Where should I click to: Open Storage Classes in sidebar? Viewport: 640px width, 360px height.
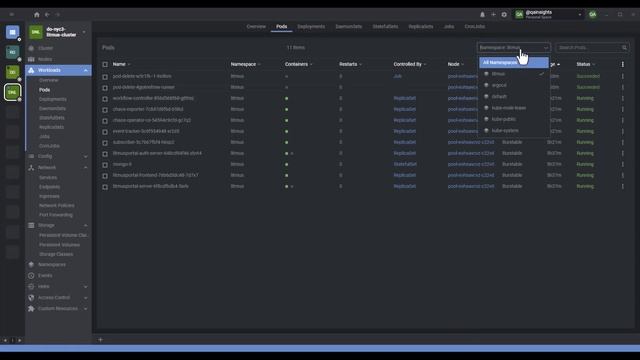(x=56, y=254)
